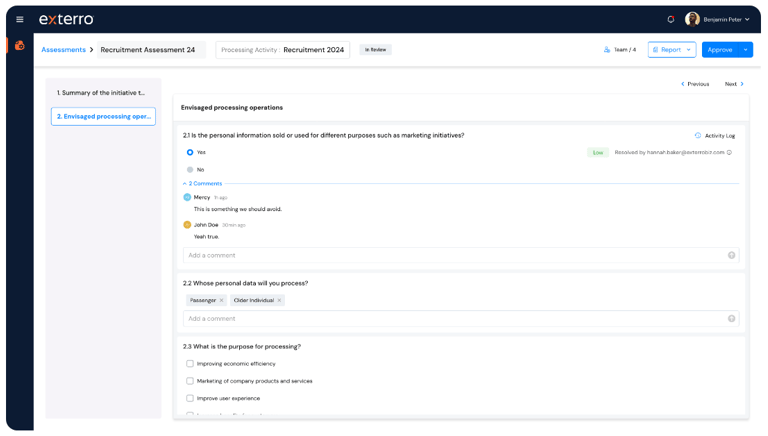The width and height of the screenshot is (768, 436).
Task: Click the send icon in the 2.1 comment box
Action: 731,255
